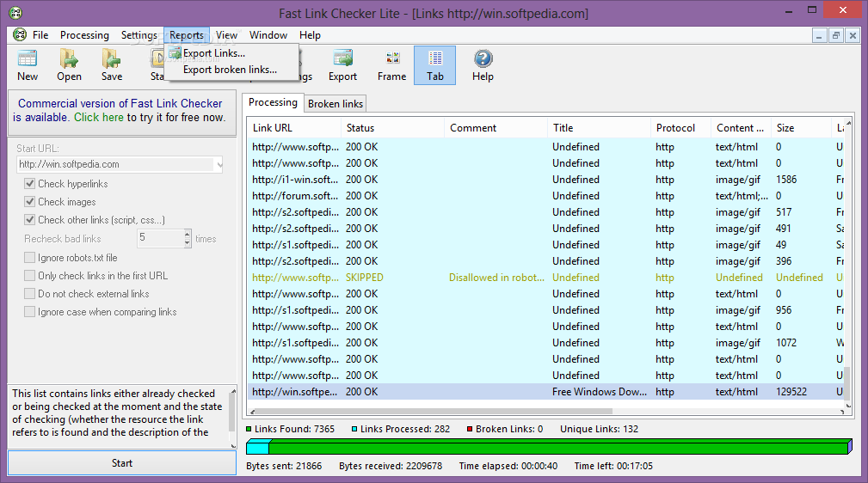Click the Export toolbar icon
This screenshot has width=868, height=483.
[x=342, y=65]
